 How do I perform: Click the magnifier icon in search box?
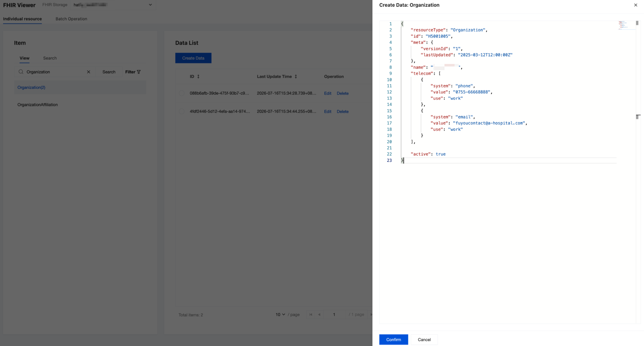pos(21,72)
